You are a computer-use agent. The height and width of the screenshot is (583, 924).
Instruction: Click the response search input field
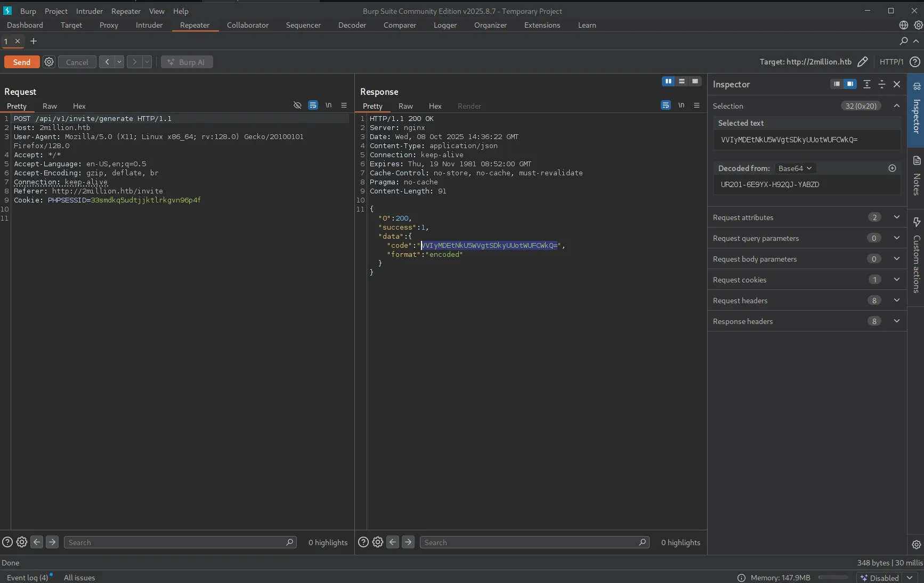pos(530,542)
